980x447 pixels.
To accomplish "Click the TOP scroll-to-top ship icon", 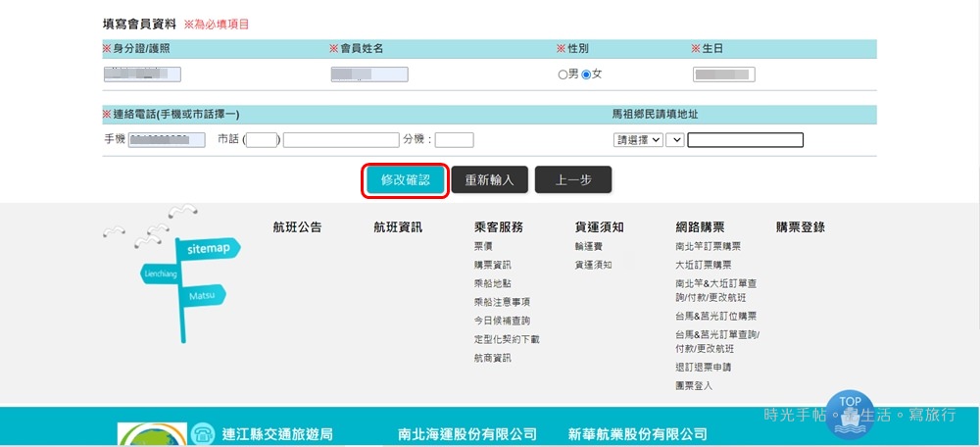I will tap(850, 414).
